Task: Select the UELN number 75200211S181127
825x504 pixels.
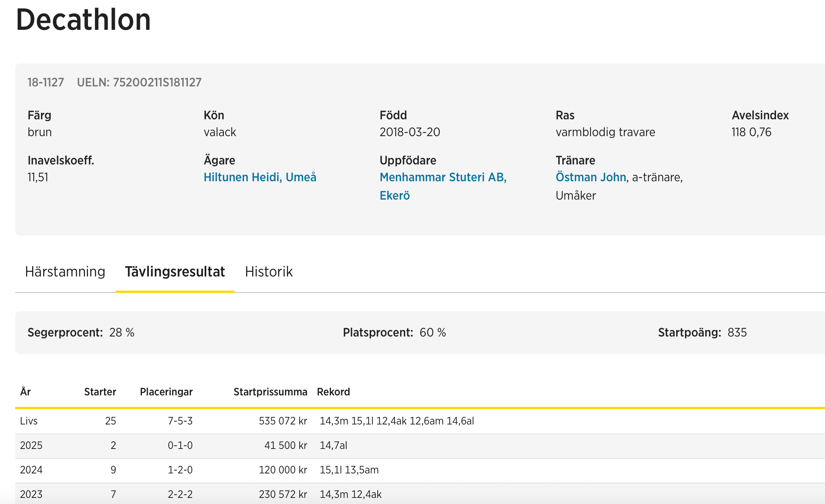Action: click(x=157, y=82)
